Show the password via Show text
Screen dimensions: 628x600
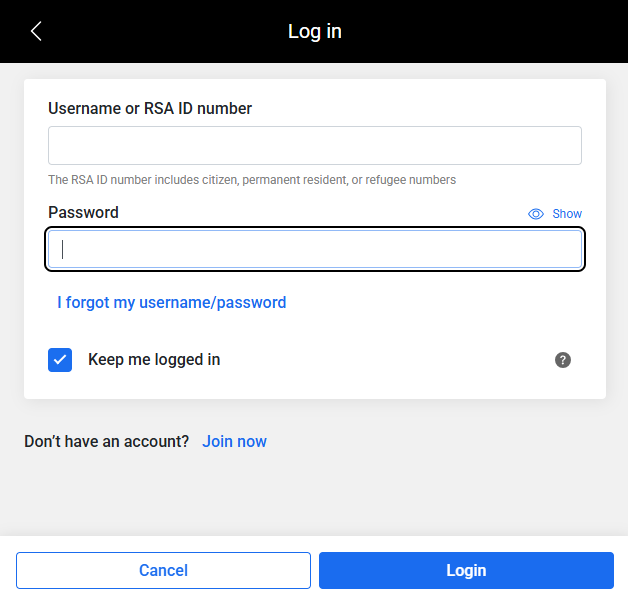567,214
